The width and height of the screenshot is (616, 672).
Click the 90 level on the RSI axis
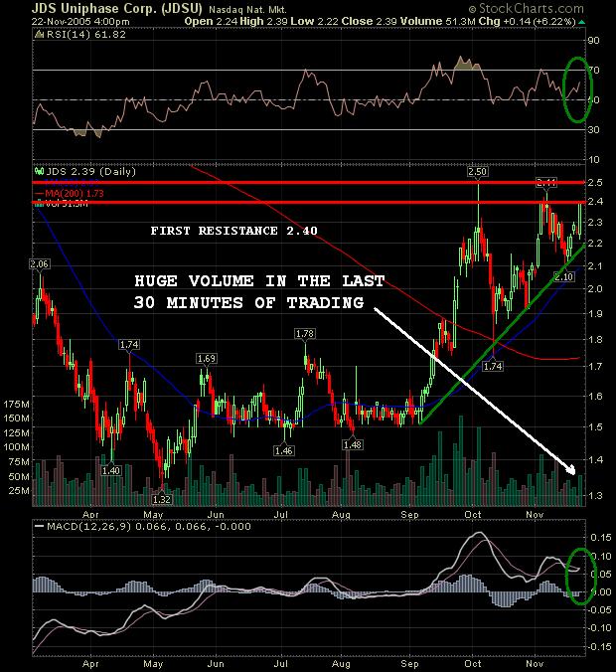594,41
